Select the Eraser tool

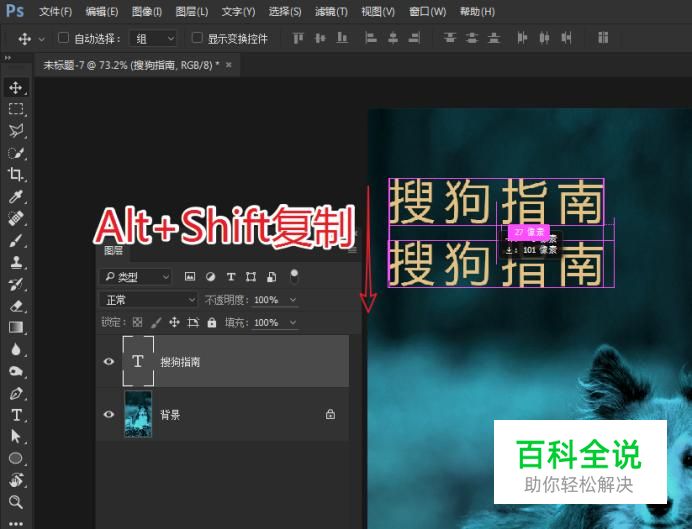click(x=16, y=305)
